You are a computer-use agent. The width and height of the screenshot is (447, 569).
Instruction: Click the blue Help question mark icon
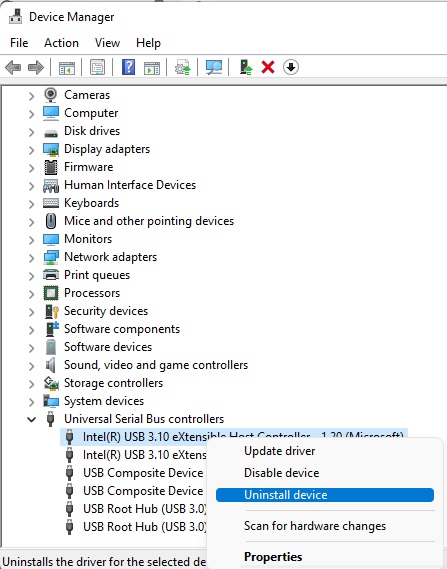click(128, 67)
